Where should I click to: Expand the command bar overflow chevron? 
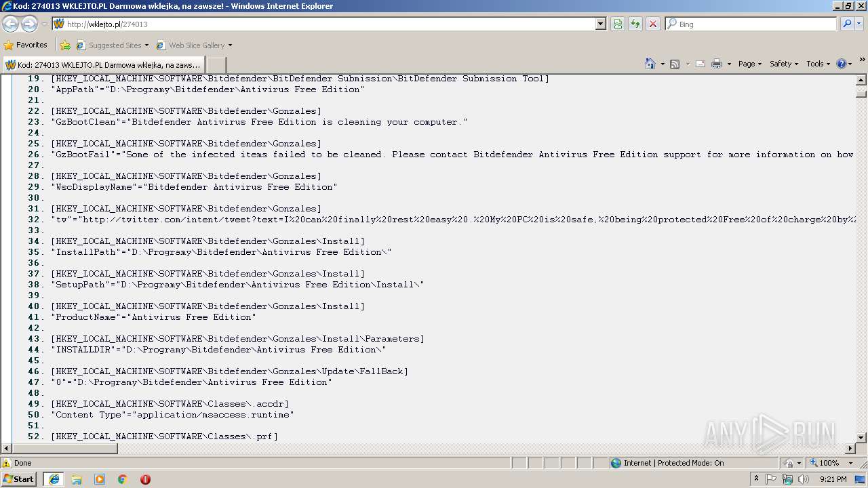[862, 61]
